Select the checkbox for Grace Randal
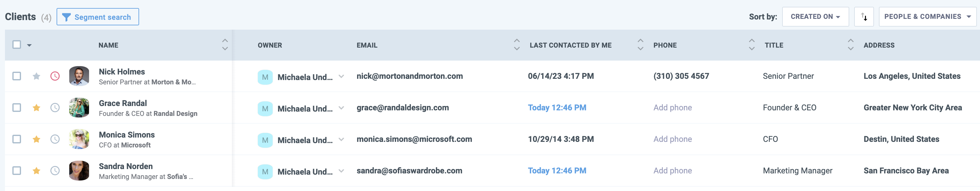The width and height of the screenshot is (980, 191). [17, 108]
